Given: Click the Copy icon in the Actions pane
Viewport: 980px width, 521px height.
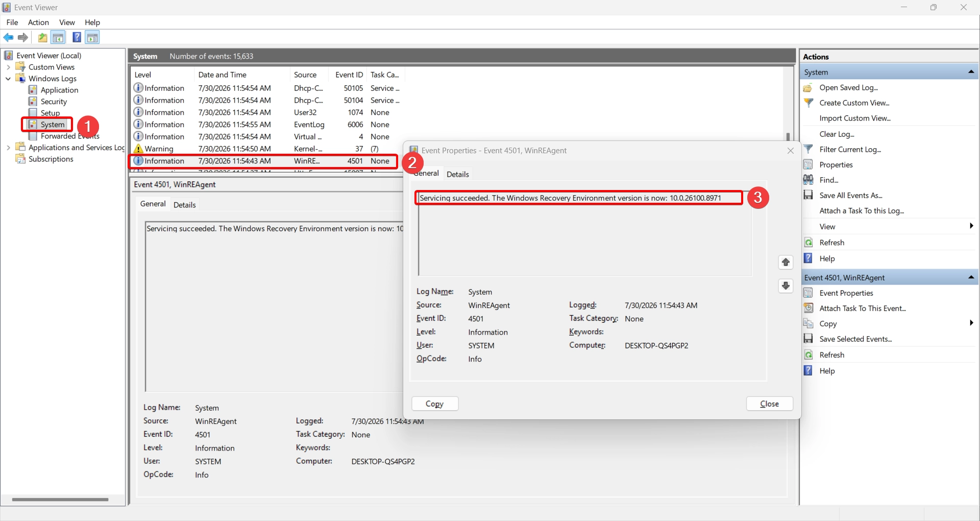Looking at the screenshot, I should [x=808, y=323].
